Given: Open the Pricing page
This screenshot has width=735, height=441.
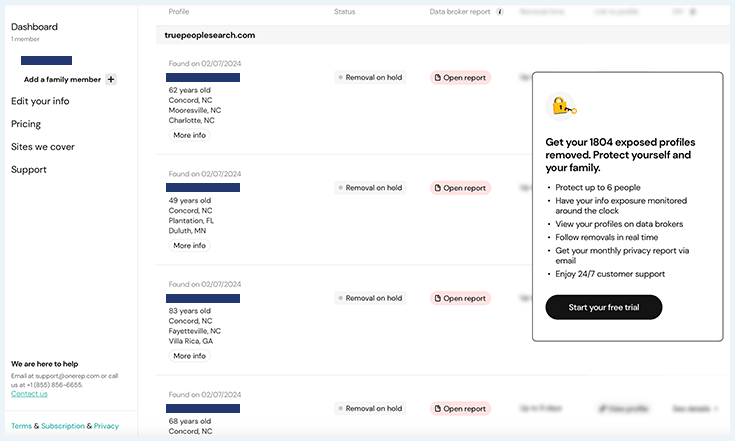Looking at the screenshot, I should coord(26,124).
